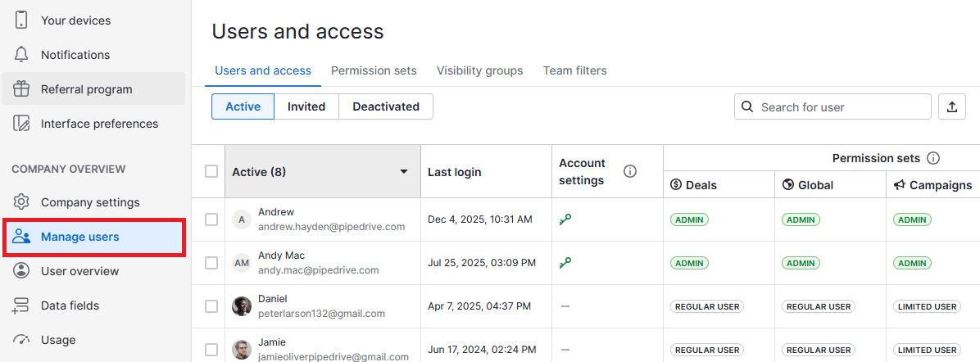Click Andrew's Global ADMIN badge
Image resolution: width=980 pixels, height=362 pixels.
pos(801,219)
